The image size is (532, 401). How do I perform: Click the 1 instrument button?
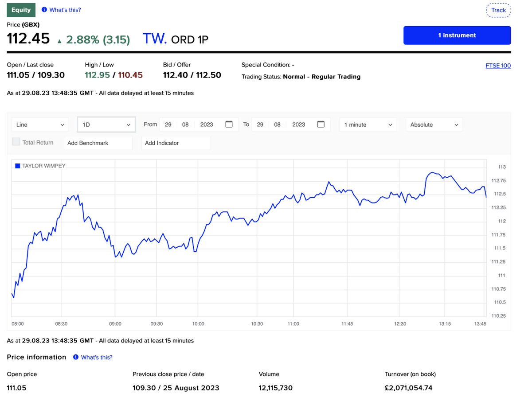[x=457, y=35]
